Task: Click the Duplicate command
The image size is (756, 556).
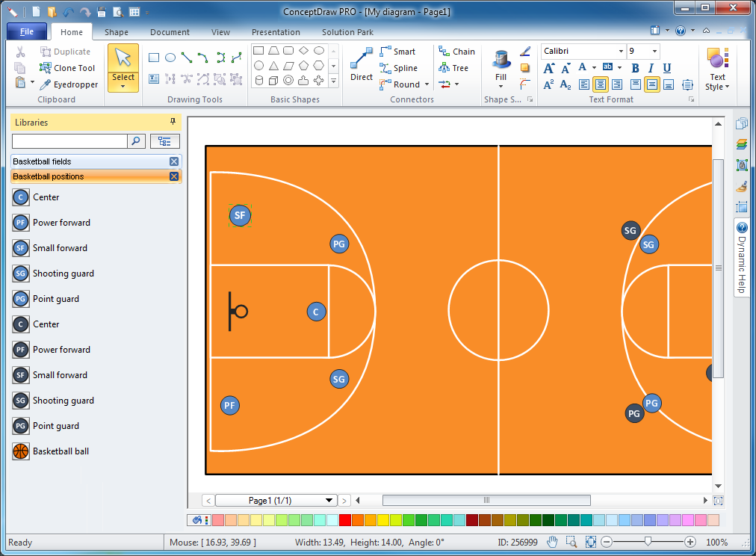Action: pos(66,52)
